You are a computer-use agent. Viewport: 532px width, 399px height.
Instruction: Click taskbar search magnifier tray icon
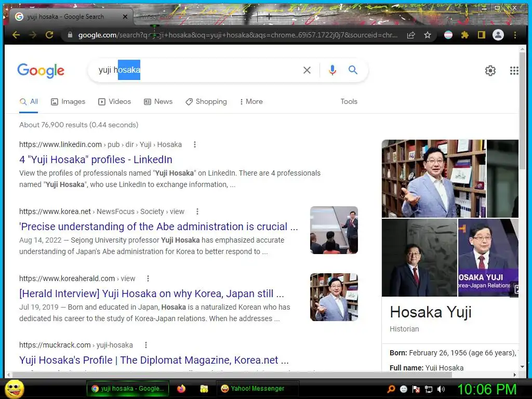pos(391,389)
